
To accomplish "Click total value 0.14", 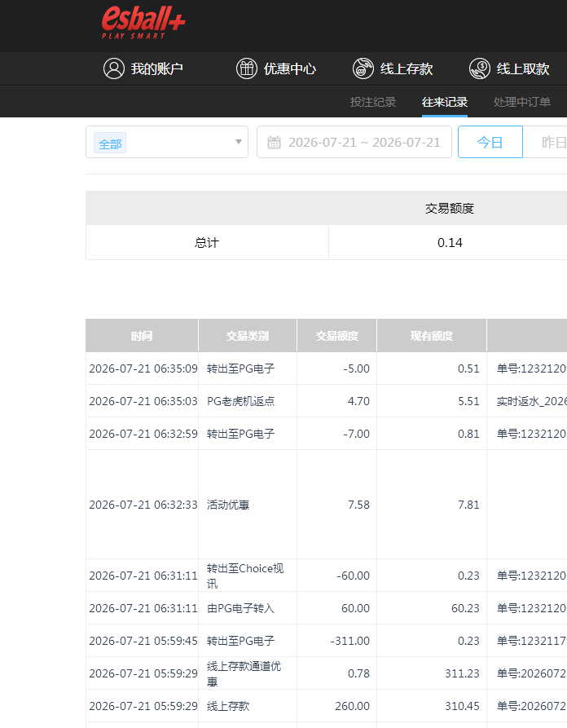I will click(450, 242).
